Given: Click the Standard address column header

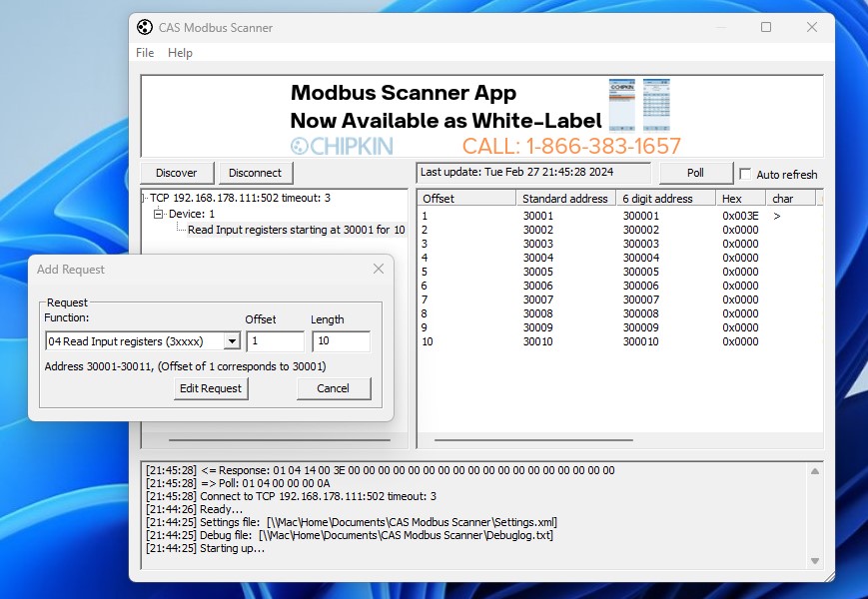Looking at the screenshot, I should click(565, 199).
